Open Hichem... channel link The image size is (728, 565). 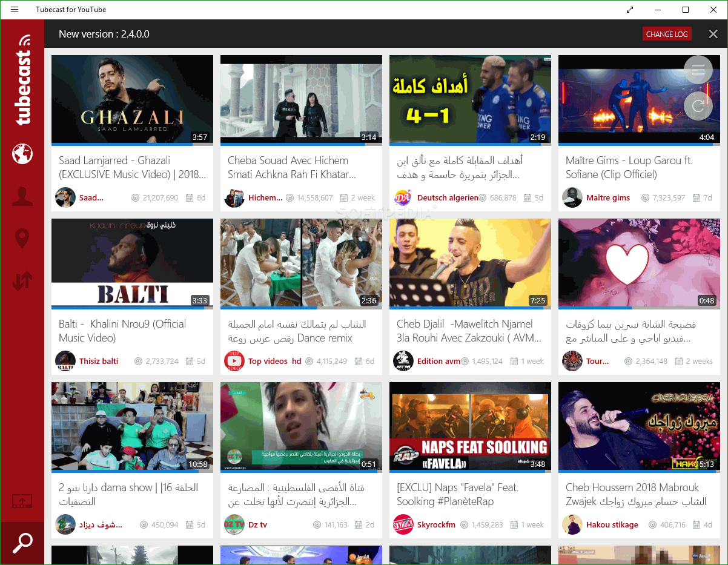[x=265, y=197]
